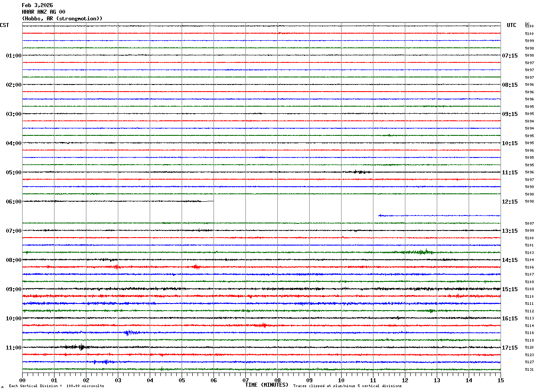Click the DC offset value '5113'
Screen dimensions: 536x392
click(529, 319)
